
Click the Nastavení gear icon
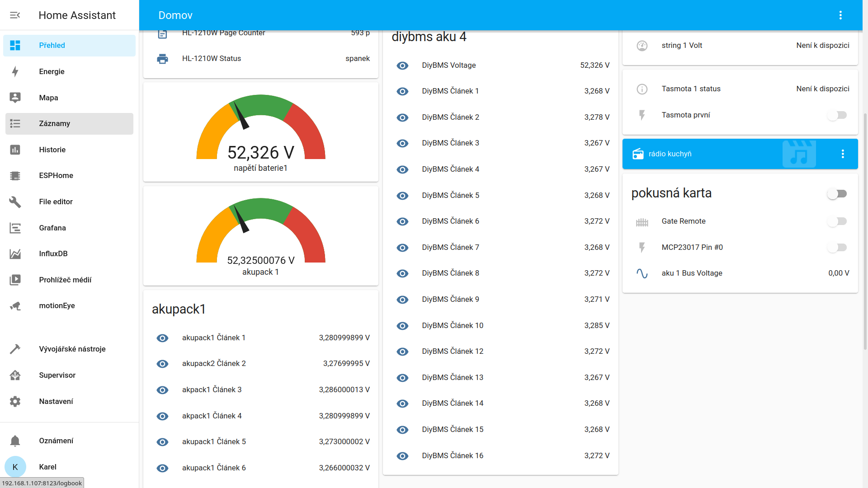pos(15,401)
